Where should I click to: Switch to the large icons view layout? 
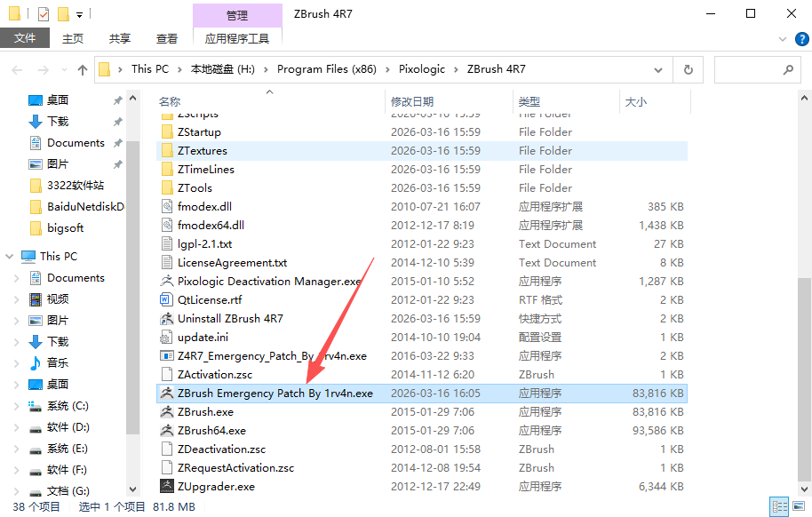(x=800, y=506)
